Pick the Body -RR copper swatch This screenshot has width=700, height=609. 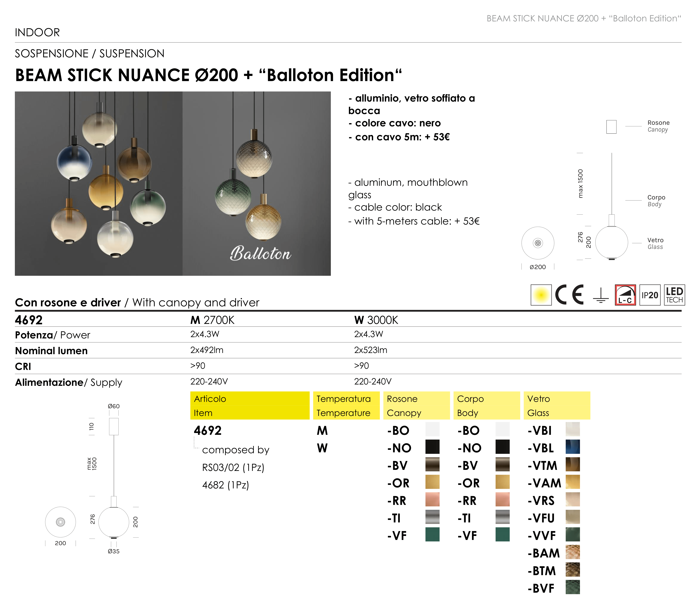502,500
